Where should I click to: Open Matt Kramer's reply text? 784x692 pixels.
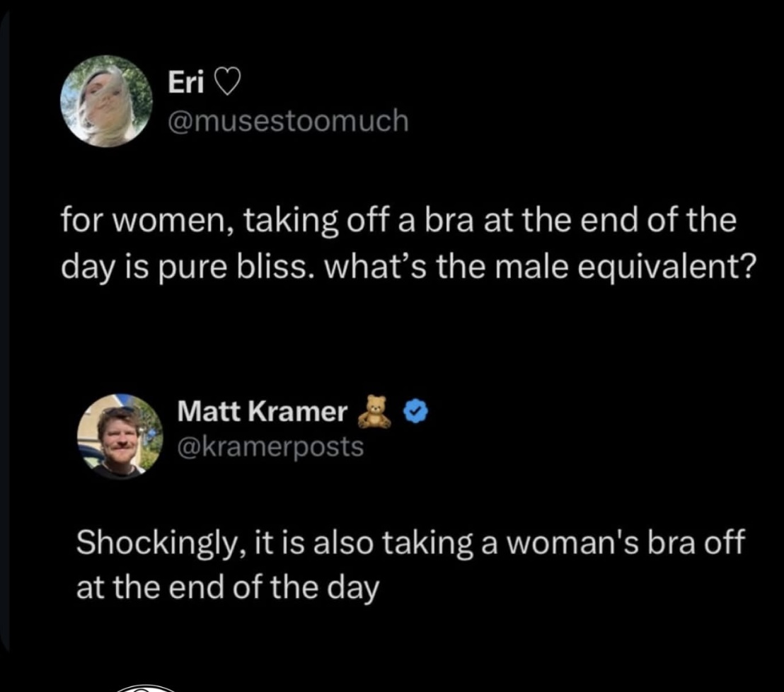410,565
